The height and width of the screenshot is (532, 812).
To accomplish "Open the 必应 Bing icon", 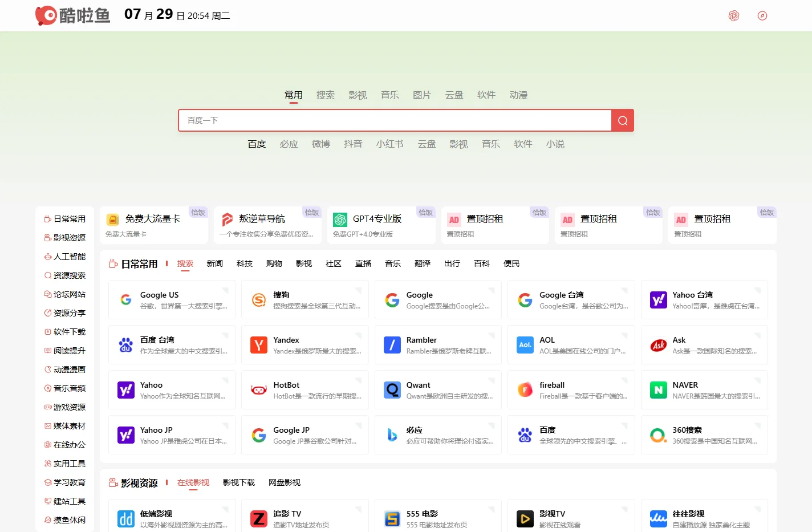I will coord(392,435).
